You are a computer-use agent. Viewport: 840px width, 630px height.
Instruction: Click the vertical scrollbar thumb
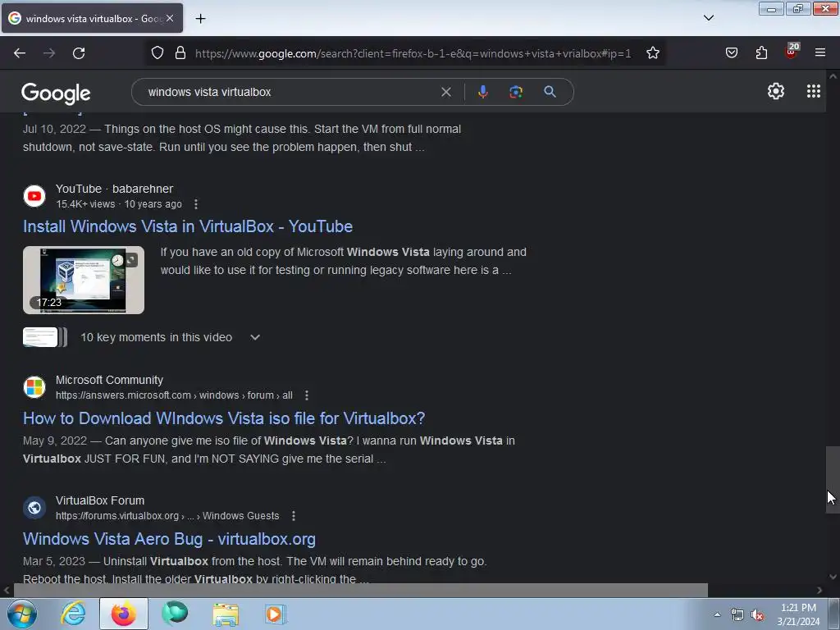point(833,479)
